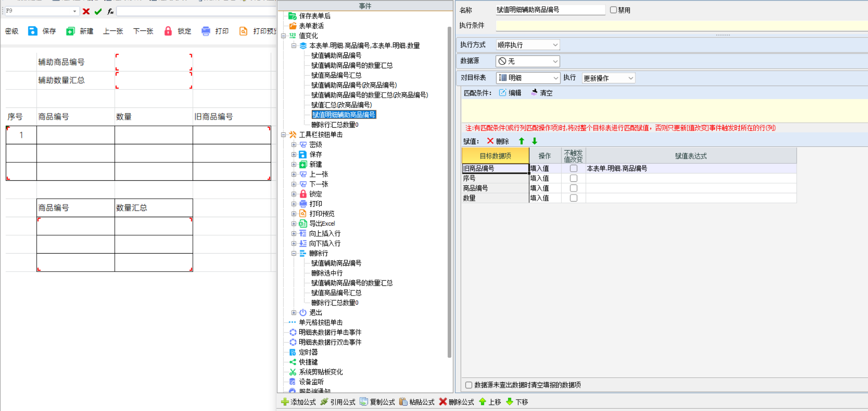Click the Save toolbar icon
This screenshot has width=868, height=411.
[33, 31]
